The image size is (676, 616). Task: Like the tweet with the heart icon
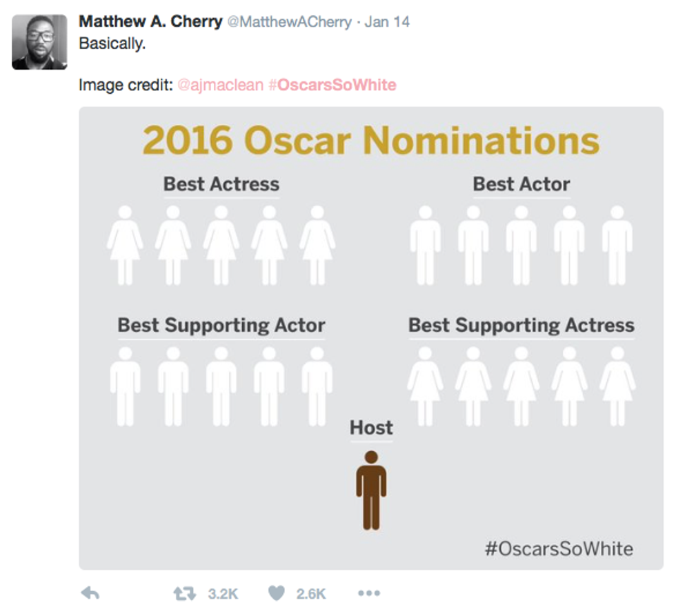[x=276, y=593]
